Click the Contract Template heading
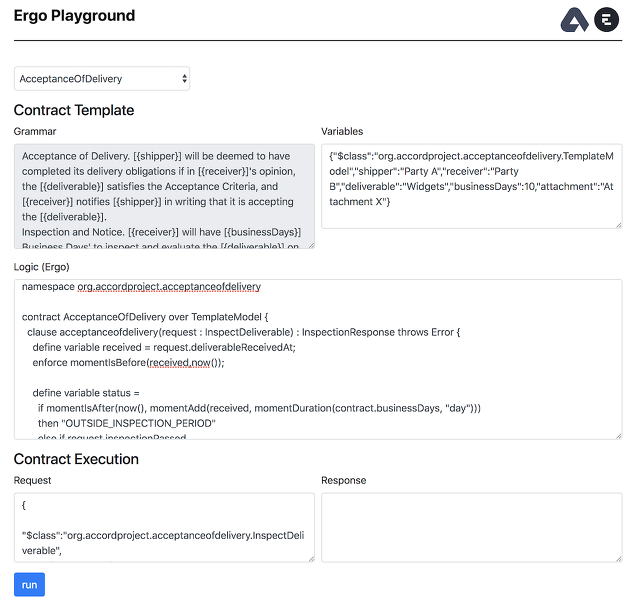Screen dimensions: 630x601 point(74,110)
